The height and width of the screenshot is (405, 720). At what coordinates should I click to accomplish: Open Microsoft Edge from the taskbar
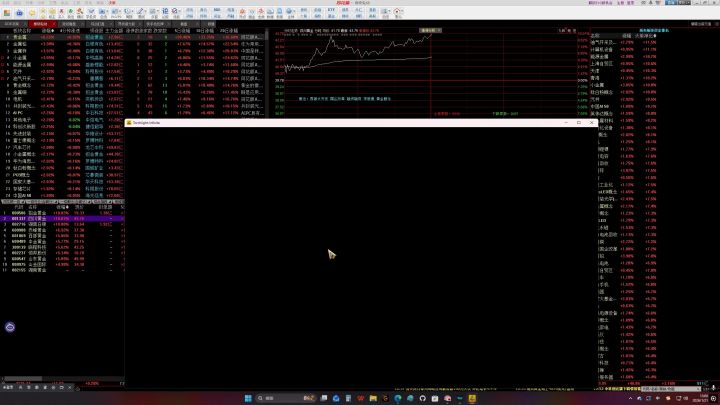tap(398, 398)
